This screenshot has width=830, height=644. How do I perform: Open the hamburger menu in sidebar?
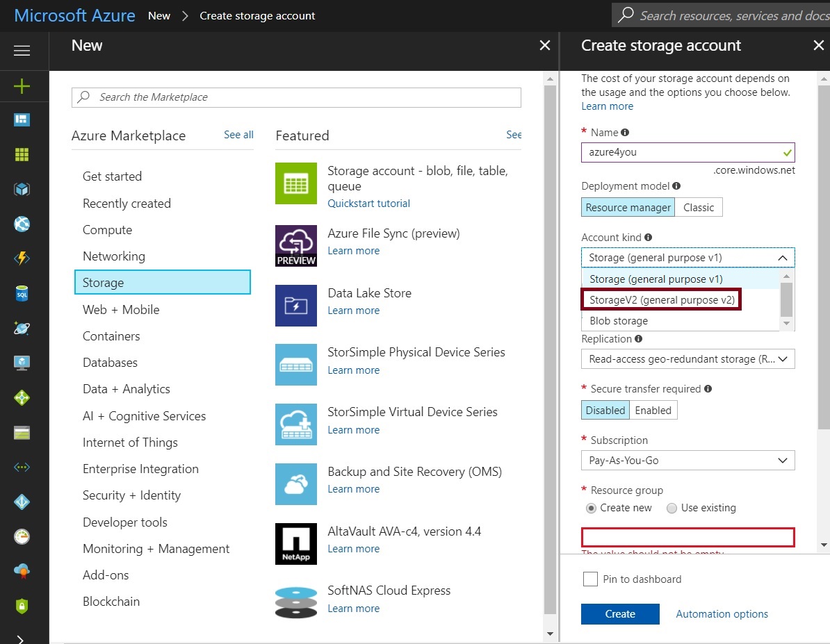point(22,51)
